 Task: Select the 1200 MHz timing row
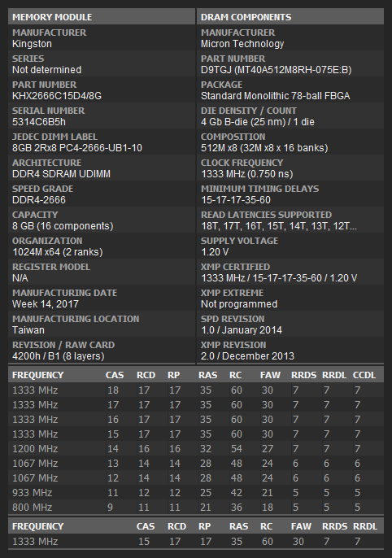196,449
